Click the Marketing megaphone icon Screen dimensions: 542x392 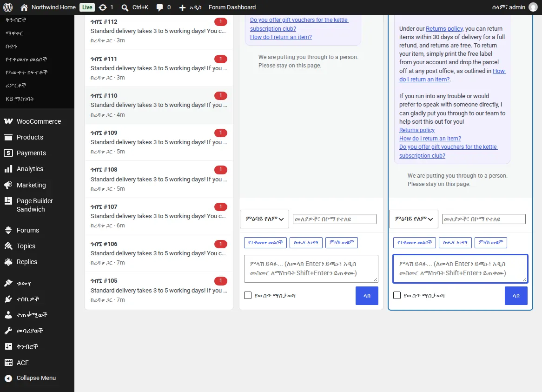[x=8, y=185]
